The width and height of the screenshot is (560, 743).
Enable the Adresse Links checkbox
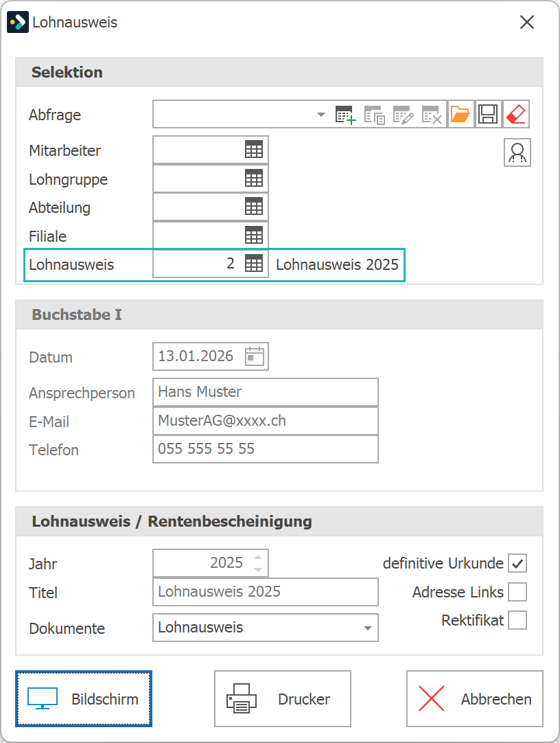(x=517, y=592)
